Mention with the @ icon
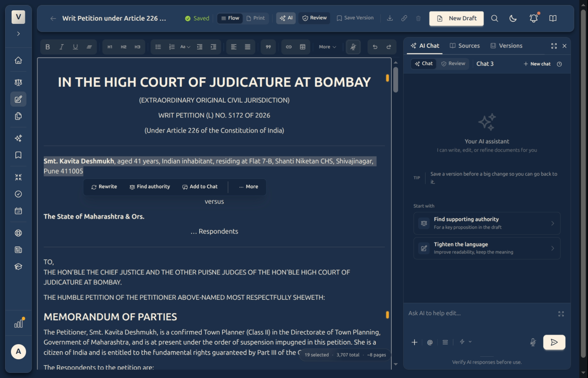Image resolution: width=588 pixels, height=378 pixels. [x=430, y=342]
